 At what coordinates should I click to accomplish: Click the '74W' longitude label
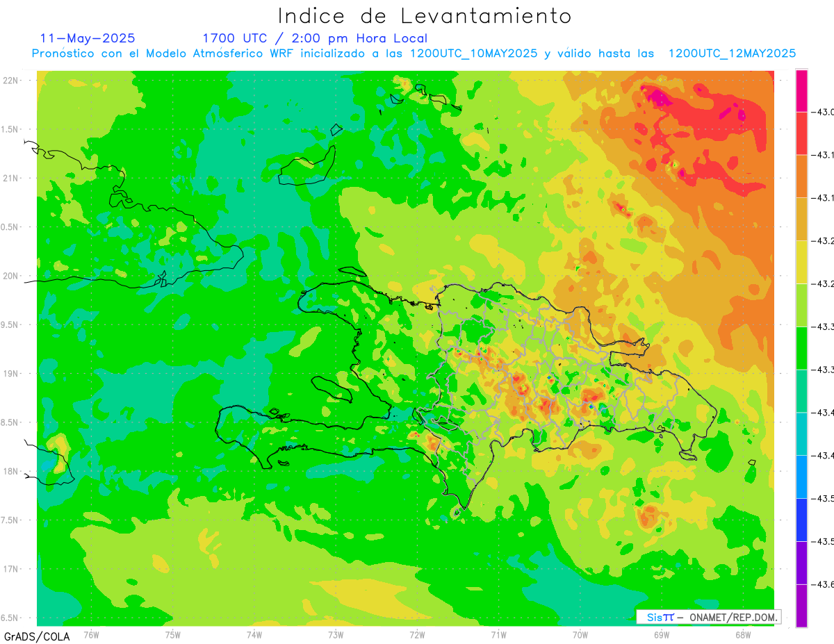pos(254,634)
